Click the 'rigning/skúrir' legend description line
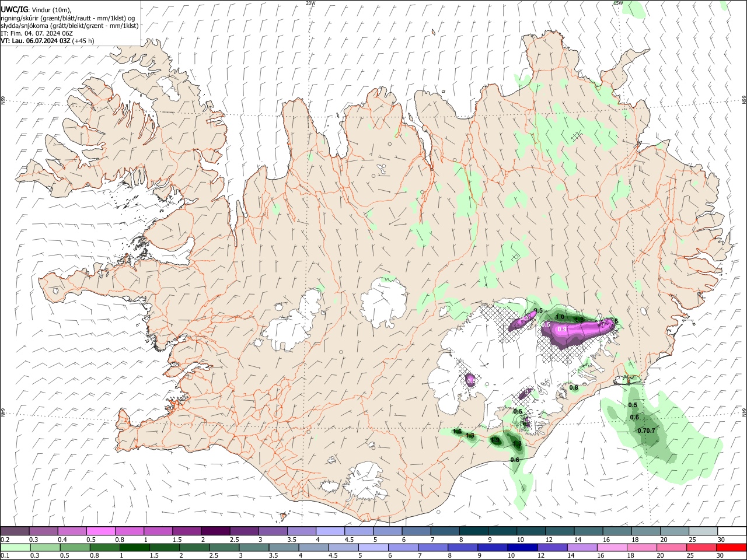 click(x=68, y=18)
